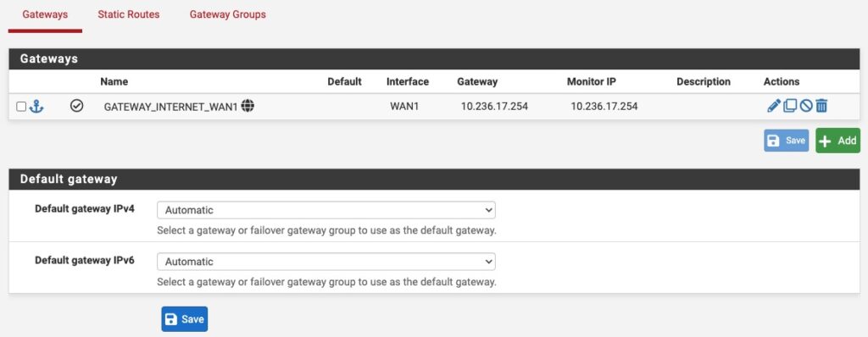Viewport: 868px width, 337px height.
Task: Click the Gateways panel heading bar
Action: point(434,58)
